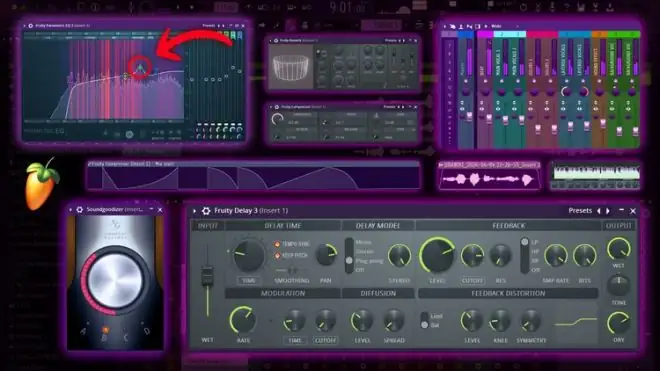Select Stereo delay model
Image resolution: width=660 pixels, height=371 pixels.
click(x=365, y=251)
